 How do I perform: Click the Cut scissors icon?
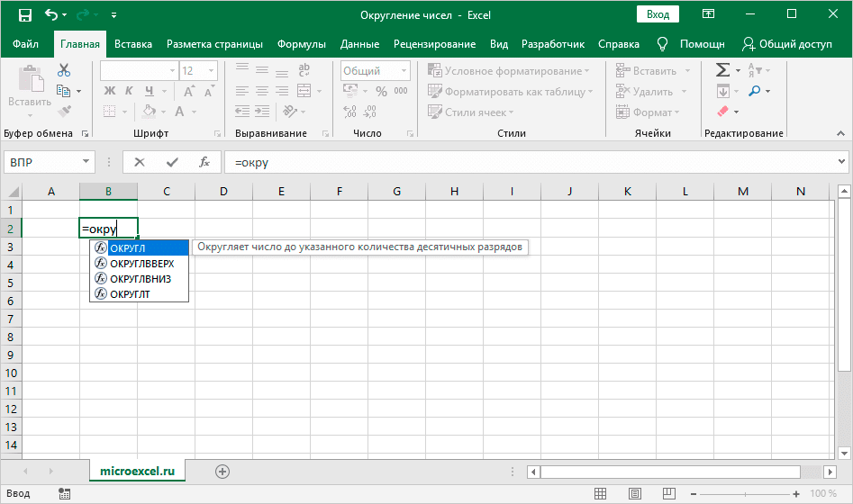64,70
